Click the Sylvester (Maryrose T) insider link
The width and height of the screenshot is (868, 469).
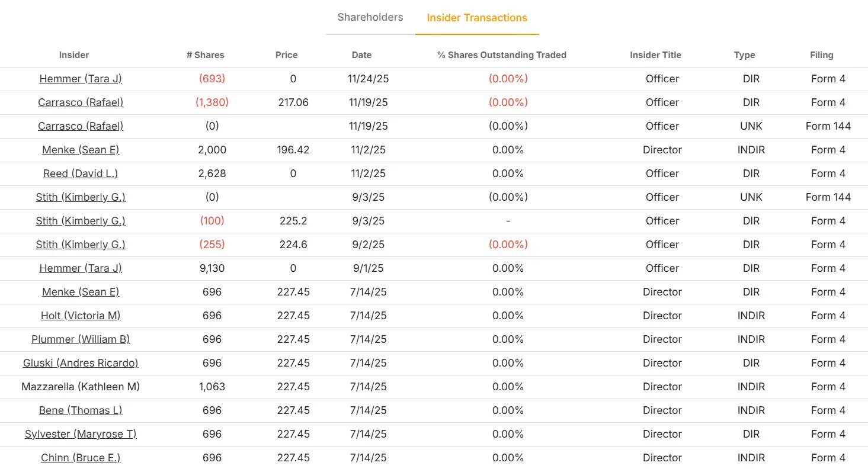[81, 434]
